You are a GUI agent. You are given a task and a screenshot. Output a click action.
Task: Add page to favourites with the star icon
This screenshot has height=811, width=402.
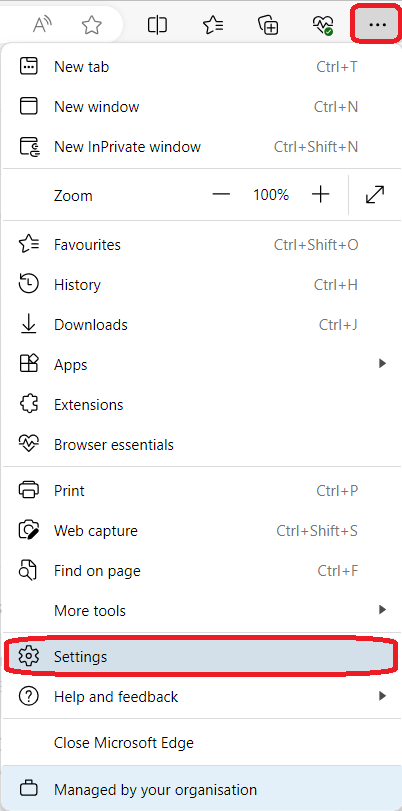pos(92,25)
